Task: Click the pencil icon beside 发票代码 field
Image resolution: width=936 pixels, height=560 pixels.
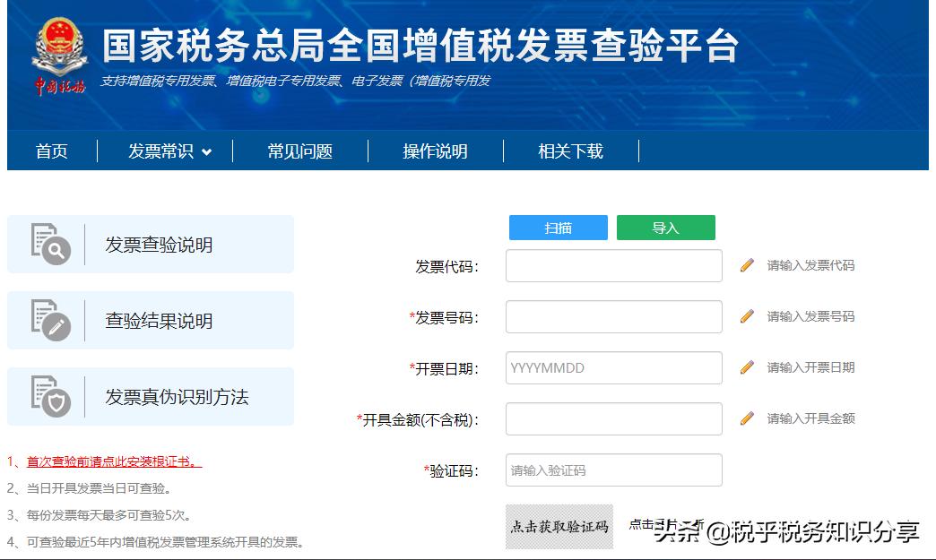Action: pos(745,265)
